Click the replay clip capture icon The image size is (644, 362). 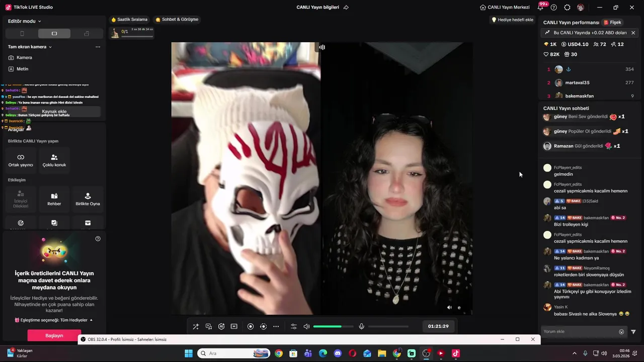(x=263, y=326)
